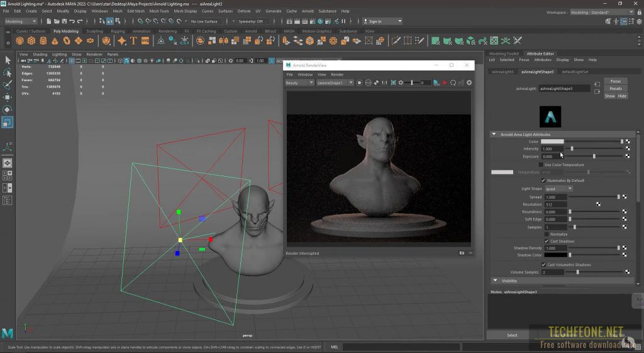
Task: Create a polygon cylinder from the shelf
Action: (x=43, y=41)
